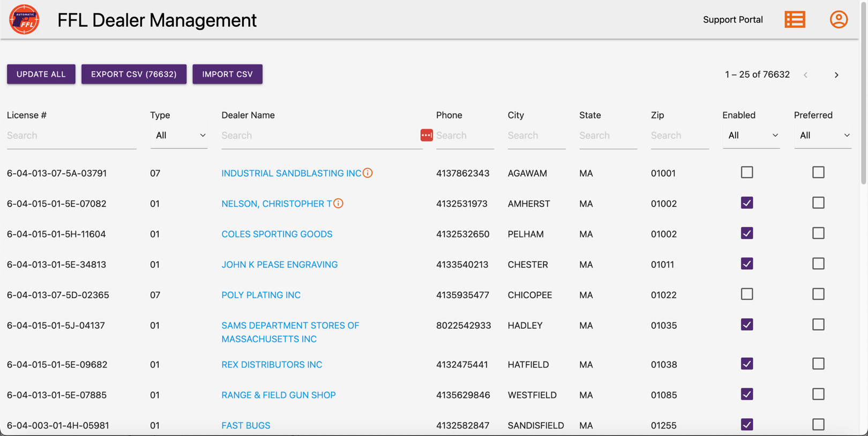This screenshot has height=436, width=868.
Task: Expand the Enabled filter dropdown
Action: pyautogui.click(x=751, y=136)
